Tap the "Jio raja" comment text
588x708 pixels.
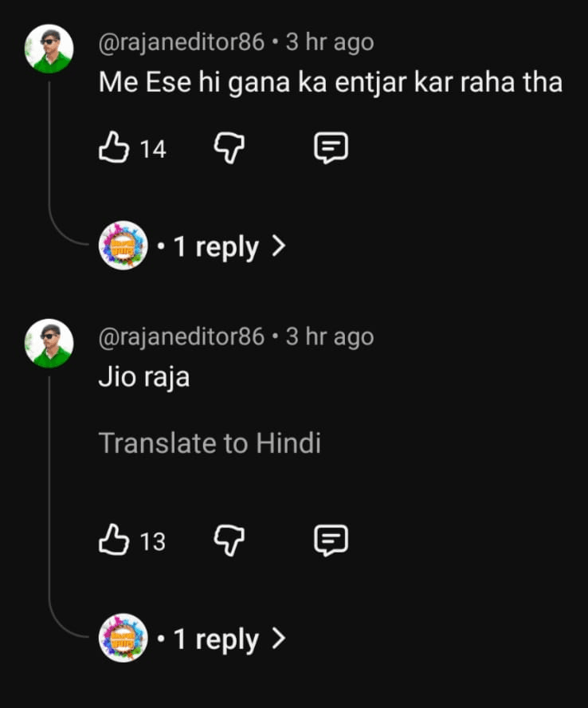pyautogui.click(x=144, y=377)
